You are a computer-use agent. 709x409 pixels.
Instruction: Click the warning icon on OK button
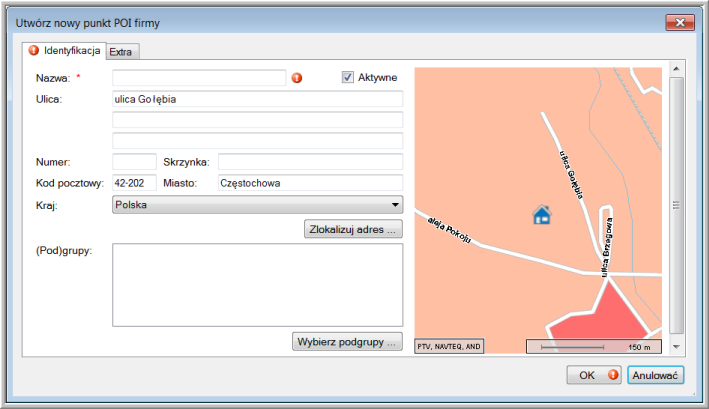[x=612, y=376]
